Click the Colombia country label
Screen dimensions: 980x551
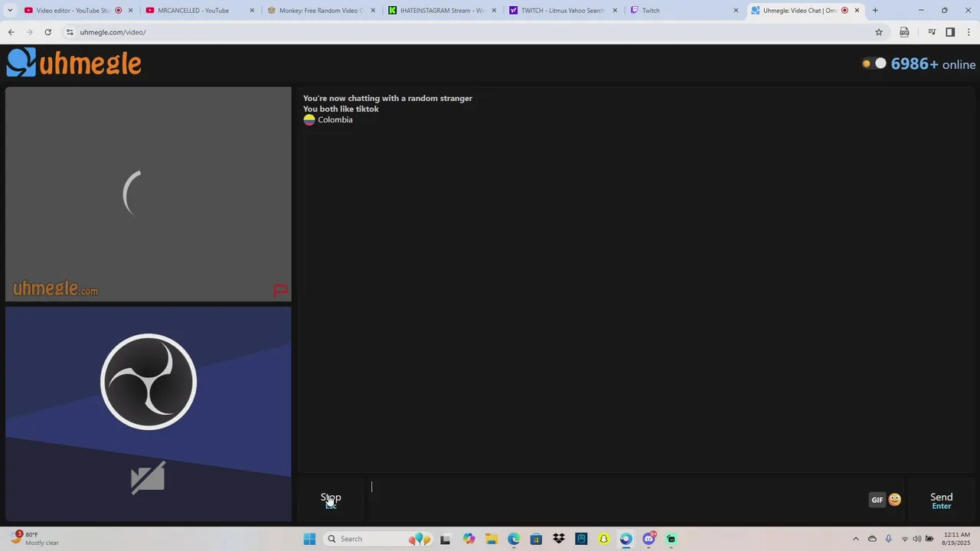335,119
